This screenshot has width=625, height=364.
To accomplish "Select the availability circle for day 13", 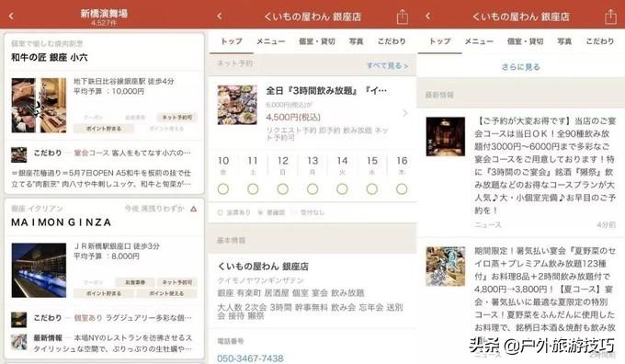I will [x=312, y=189].
